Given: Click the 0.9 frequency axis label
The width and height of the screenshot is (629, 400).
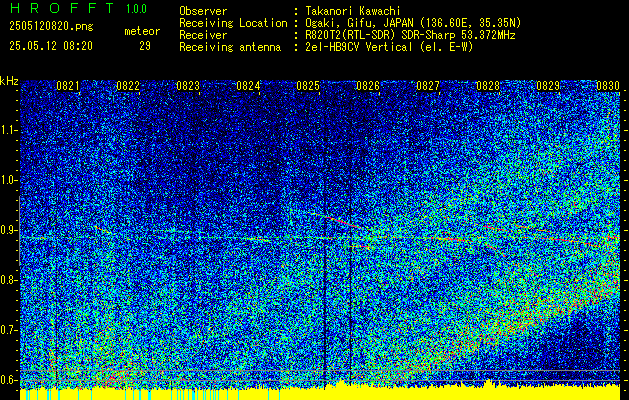Looking at the screenshot, I should [x=9, y=230].
